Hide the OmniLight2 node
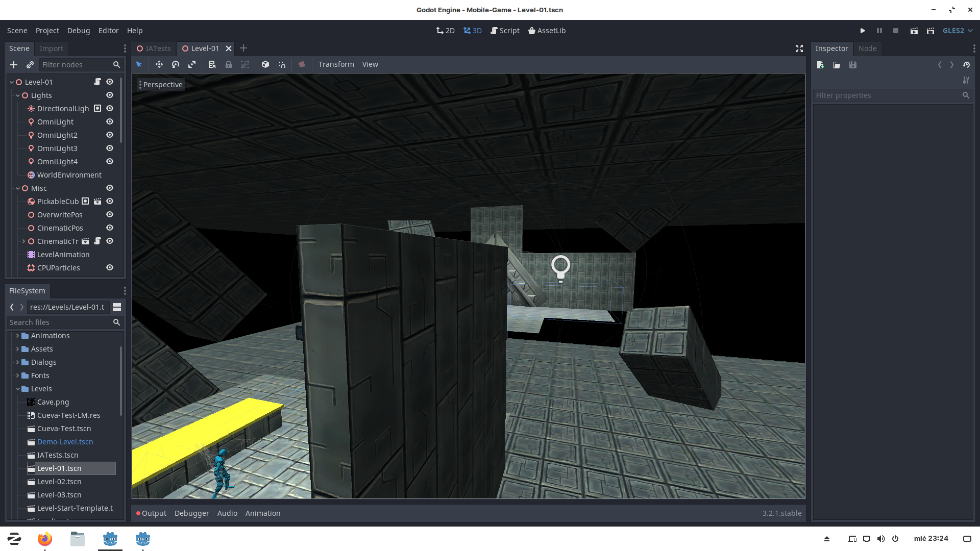The image size is (980, 551). click(110, 135)
